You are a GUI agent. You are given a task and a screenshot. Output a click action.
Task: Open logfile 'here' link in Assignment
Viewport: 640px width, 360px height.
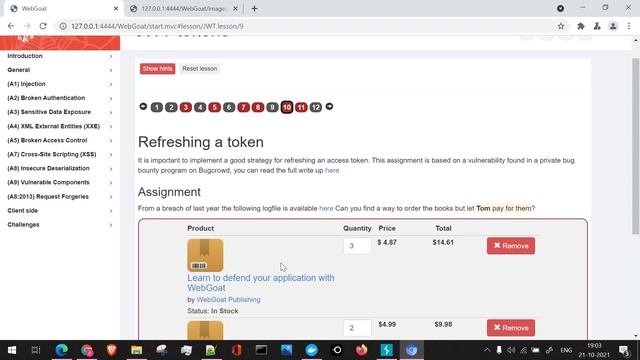click(326, 209)
